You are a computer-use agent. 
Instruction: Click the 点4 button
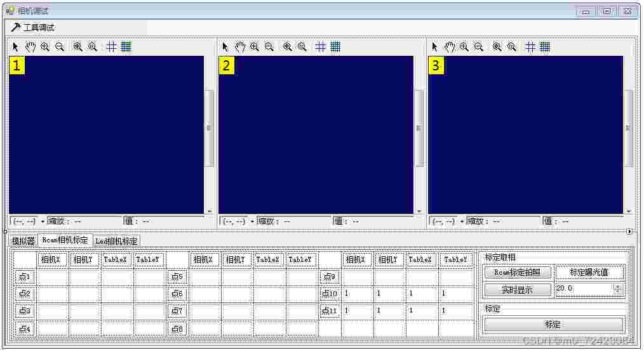(25, 329)
